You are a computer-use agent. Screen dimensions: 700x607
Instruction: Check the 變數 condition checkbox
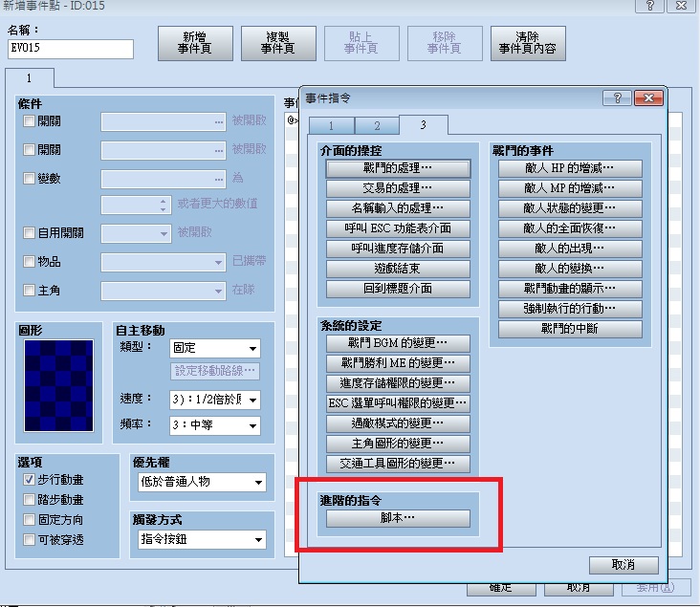(x=29, y=179)
